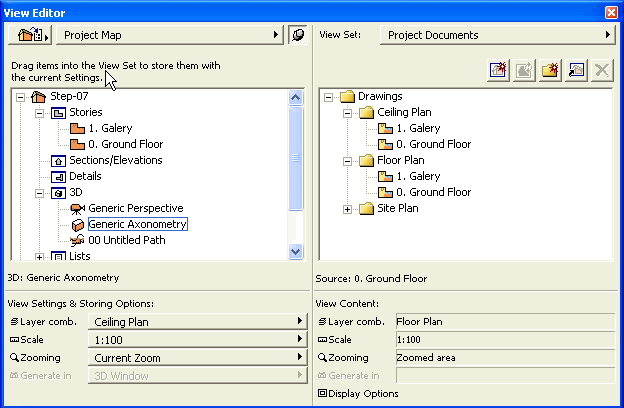Expand the Display Options section
This screenshot has width=624, height=408.
[x=322, y=393]
